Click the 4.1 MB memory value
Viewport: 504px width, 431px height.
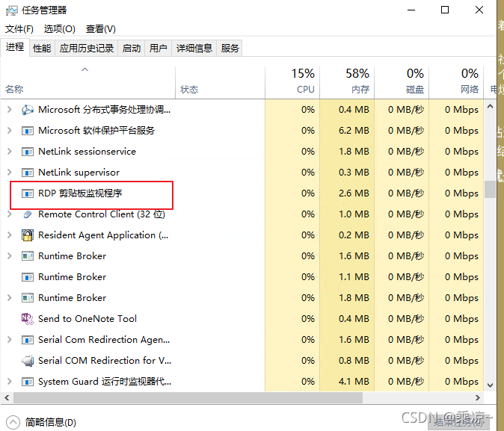point(354,381)
